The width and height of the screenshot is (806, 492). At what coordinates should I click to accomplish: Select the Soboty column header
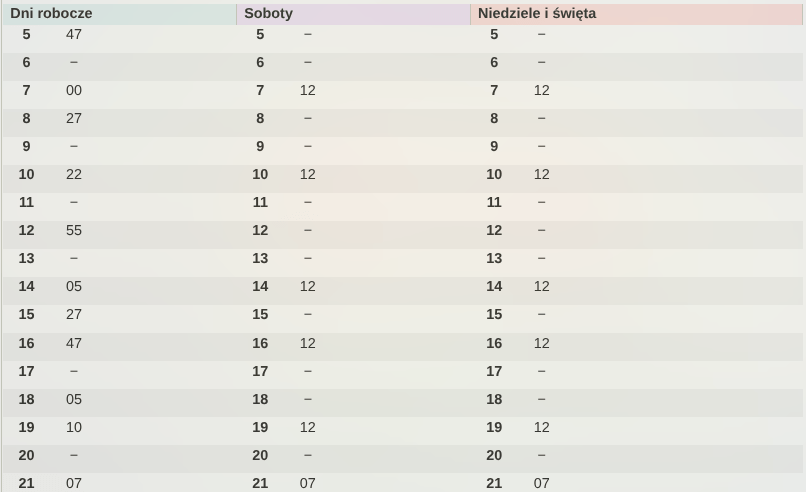pos(269,15)
